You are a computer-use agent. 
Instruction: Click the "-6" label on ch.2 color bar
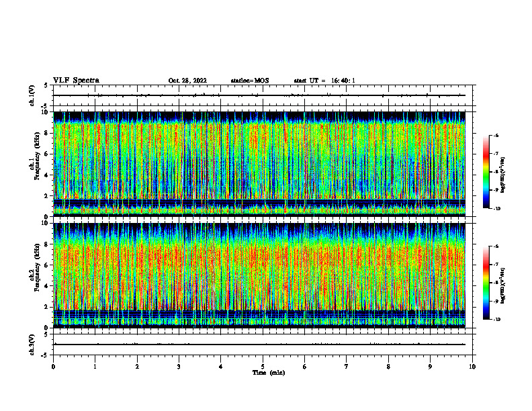[x=496, y=246]
